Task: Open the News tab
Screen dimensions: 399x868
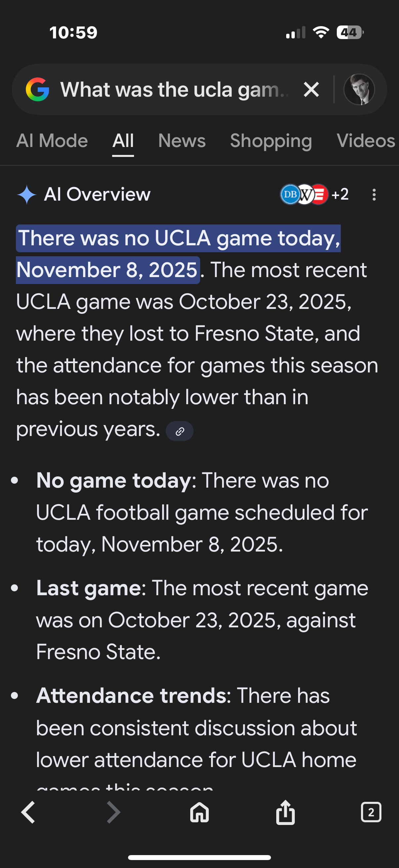Action: [x=182, y=141]
